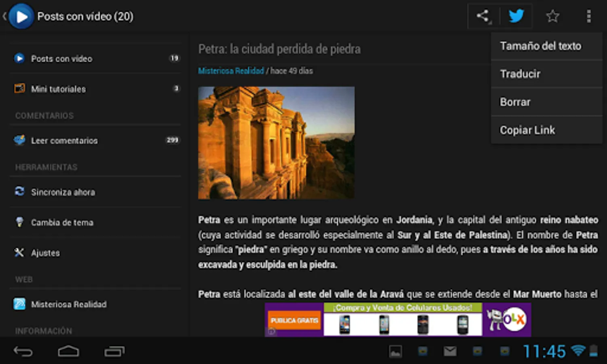607x364 pixels.
Task: Open the share icon in top bar
Action: [x=483, y=16]
